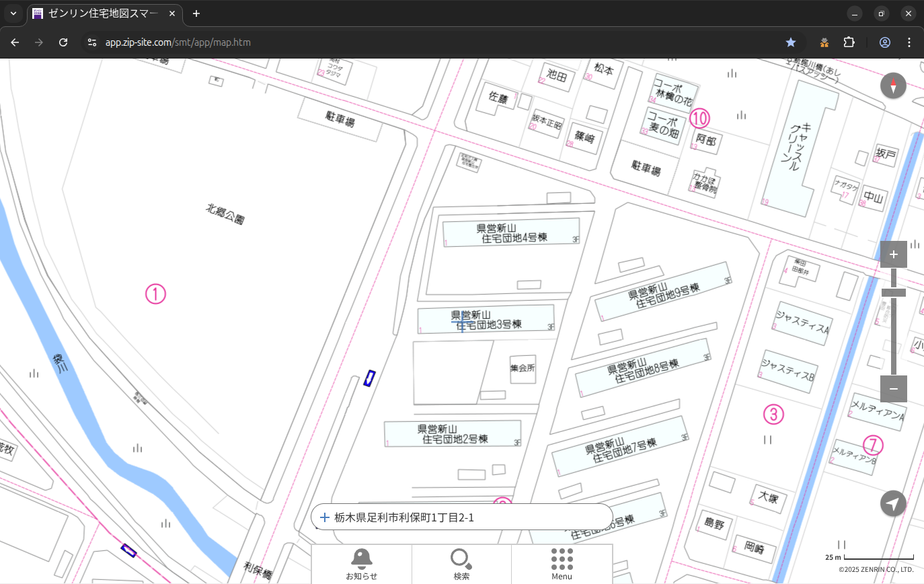Screen dimensions: 924x584
Task: Click the map zoom slider handle
Action: 893,293
